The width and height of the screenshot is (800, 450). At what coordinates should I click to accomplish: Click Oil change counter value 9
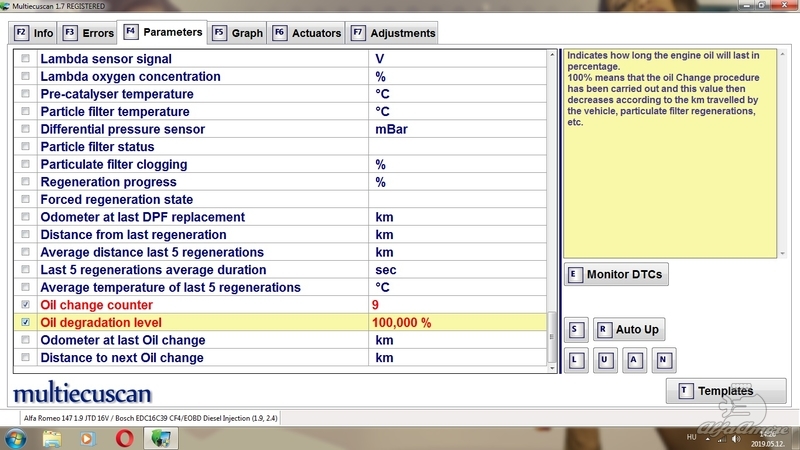click(x=375, y=305)
